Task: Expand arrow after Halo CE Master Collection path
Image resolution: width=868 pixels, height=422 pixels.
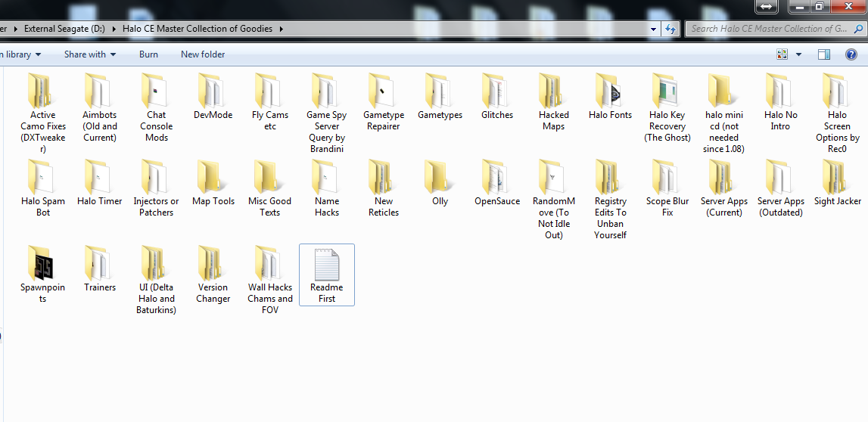Action: tap(281, 29)
